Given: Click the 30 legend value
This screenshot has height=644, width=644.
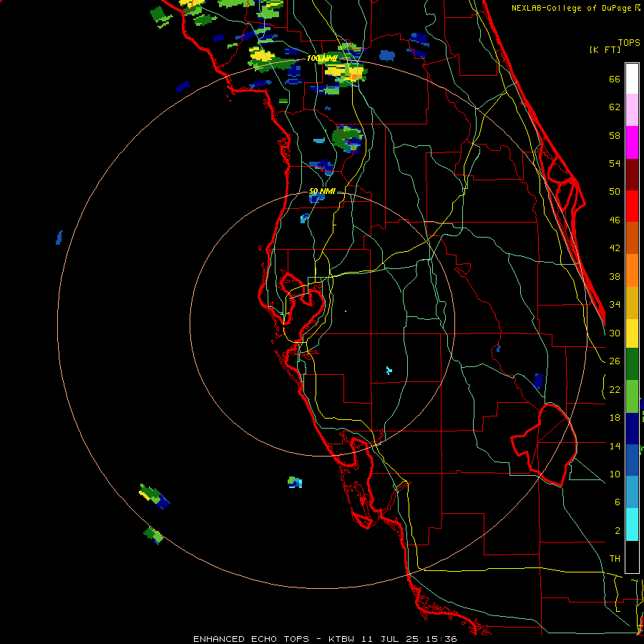Looking at the screenshot, I should [x=615, y=333].
